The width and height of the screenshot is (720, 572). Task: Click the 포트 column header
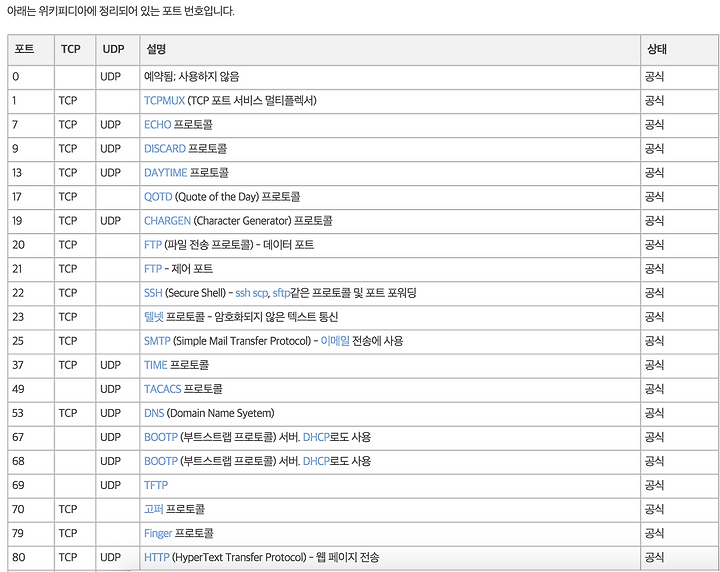31,50
